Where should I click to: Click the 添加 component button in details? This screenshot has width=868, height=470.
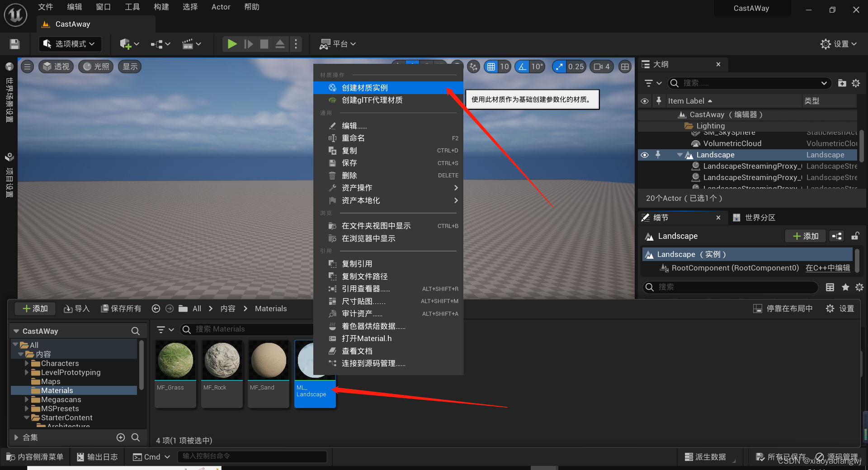coord(806,236)
